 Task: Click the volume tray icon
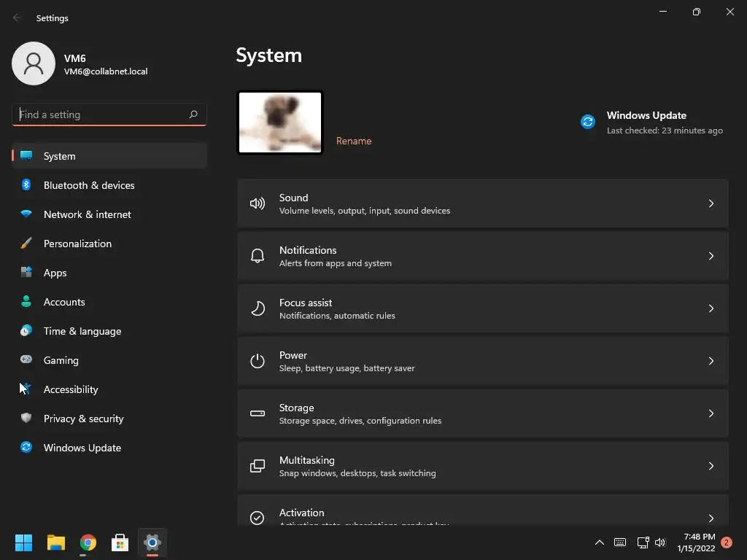point(660,542)
